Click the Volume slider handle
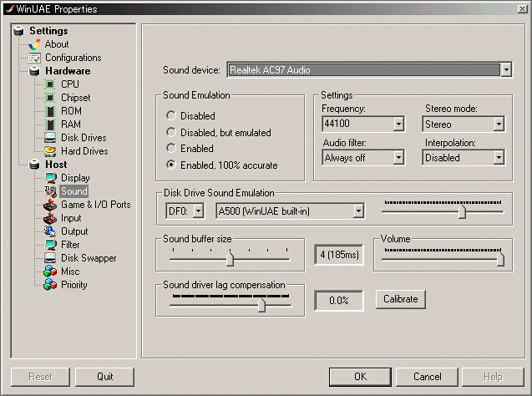Screen dimensions: 532x396 [500, 260]
